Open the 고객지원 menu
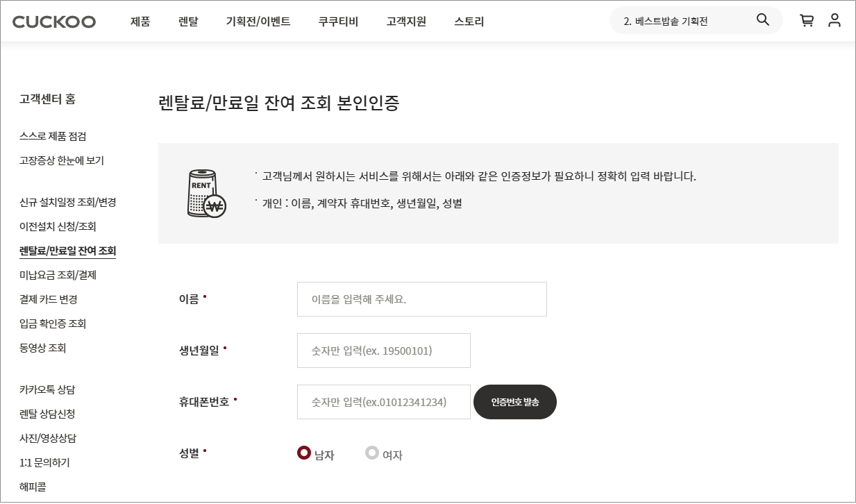Screen dimensions: 856x504 (x=406, y=21)
